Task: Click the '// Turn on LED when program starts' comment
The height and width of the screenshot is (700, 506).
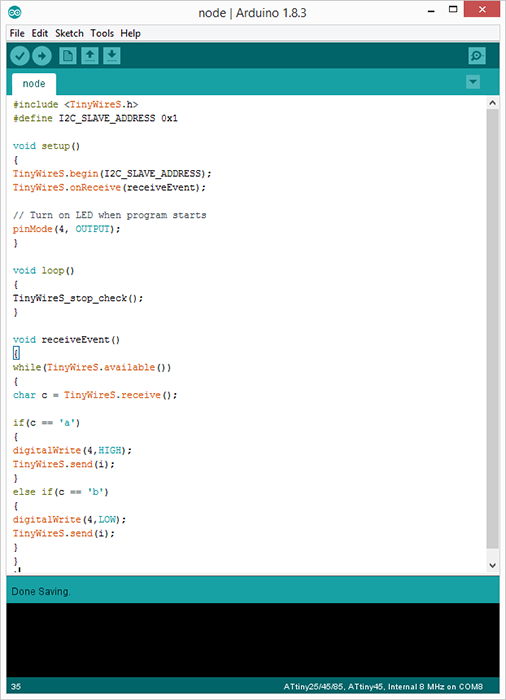Action: 109,215
